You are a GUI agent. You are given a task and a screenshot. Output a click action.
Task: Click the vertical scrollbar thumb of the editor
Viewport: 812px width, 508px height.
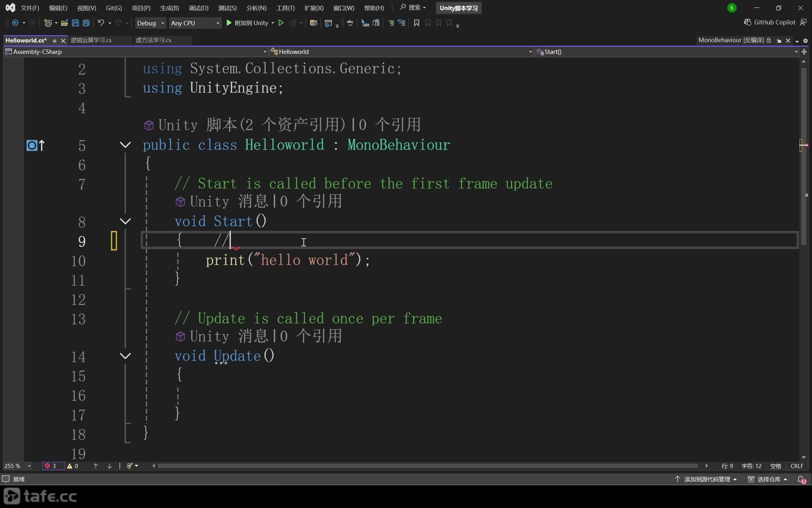pos(803,156)
